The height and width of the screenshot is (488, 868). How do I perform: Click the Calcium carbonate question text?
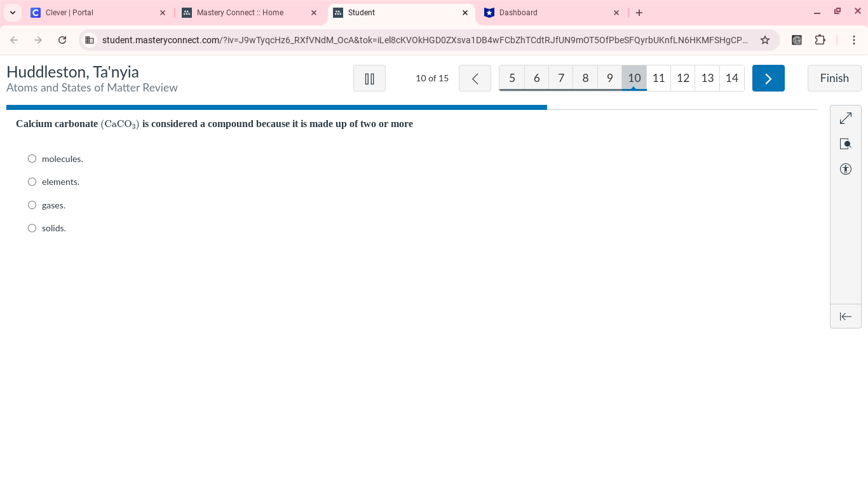click(214, 124)
